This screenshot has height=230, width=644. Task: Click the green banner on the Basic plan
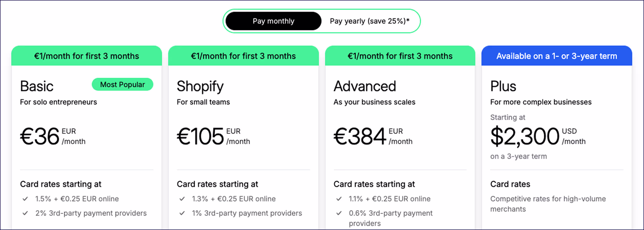86,56
